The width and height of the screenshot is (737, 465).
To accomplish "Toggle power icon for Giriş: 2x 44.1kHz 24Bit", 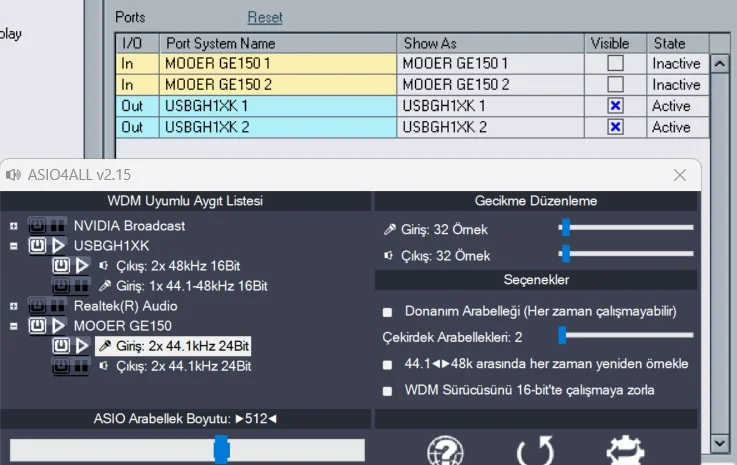I will tap(62, 346).
